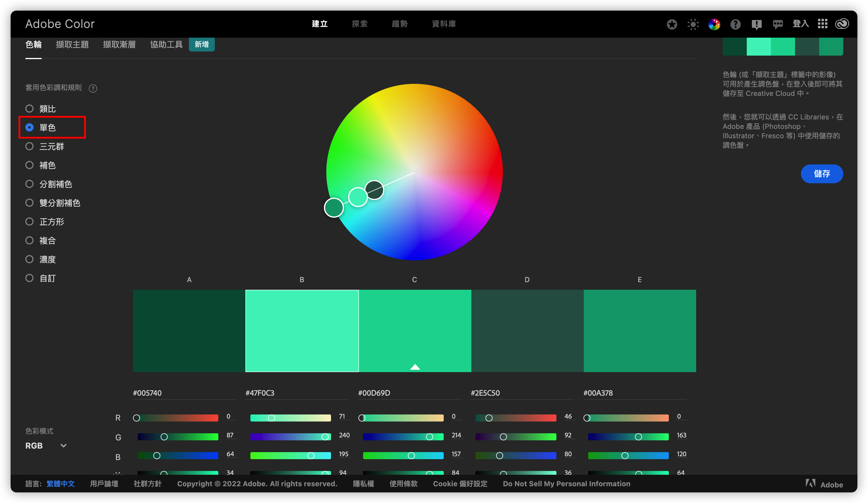
Task: Click the 新增 badge next to 協助工具
Action: (x=202, y=44)
